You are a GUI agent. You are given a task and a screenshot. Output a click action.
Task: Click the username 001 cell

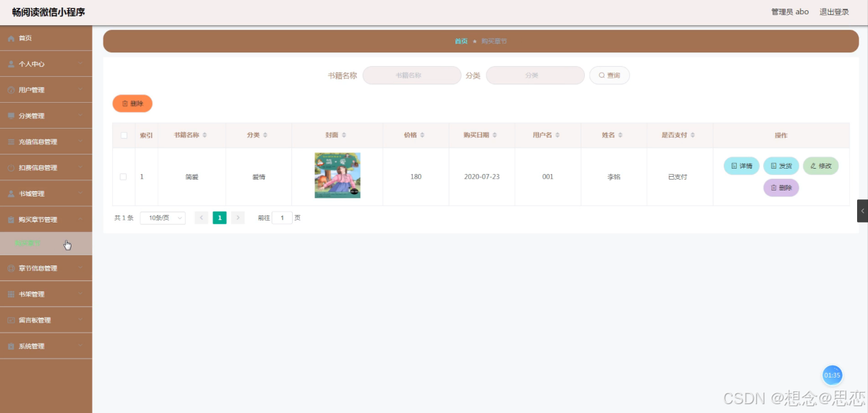[x=547, y=177]
